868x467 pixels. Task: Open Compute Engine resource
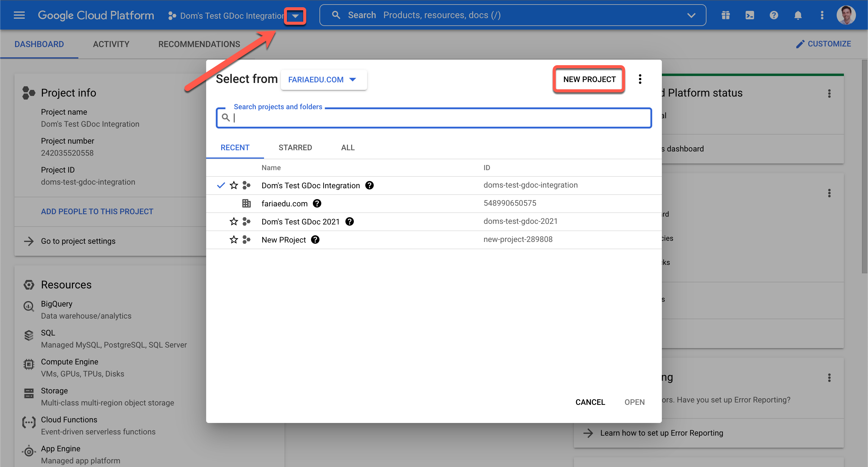69,362
